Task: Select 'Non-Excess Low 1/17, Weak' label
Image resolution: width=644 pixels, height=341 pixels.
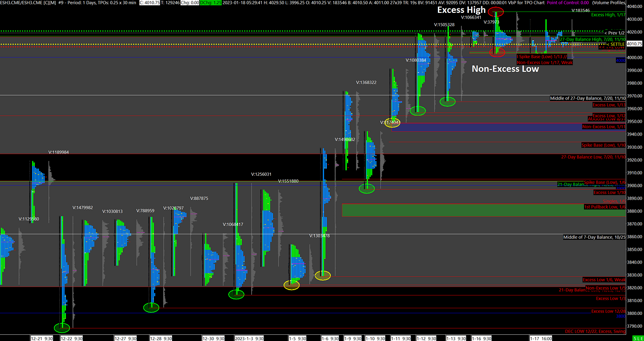Action: coord(544,62)
